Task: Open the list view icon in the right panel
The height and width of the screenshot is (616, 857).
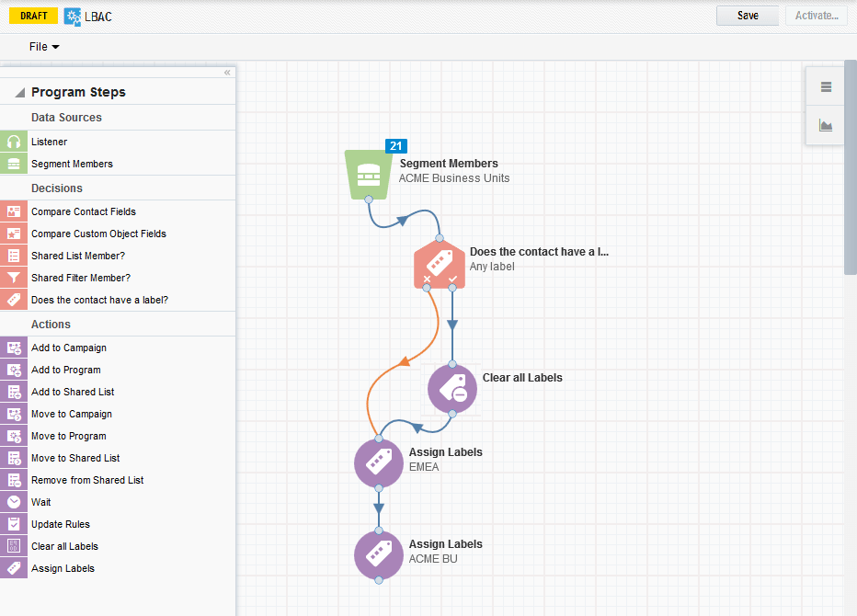Action: (825, 85)
